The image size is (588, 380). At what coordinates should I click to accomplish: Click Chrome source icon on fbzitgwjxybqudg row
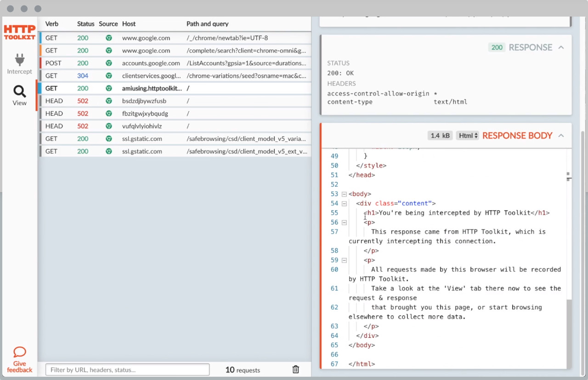pyautogui.click(x=109, y=113)
